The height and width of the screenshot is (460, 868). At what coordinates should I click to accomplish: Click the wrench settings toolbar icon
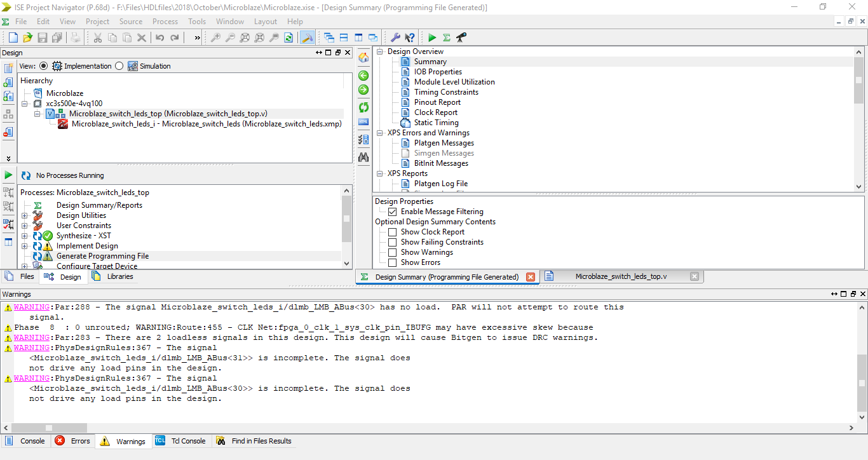pos(395,37)
